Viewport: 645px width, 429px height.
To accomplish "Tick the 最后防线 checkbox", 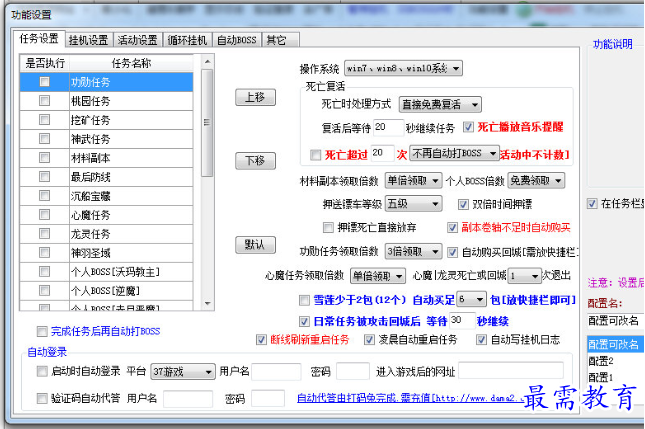I will pos(44,177).
